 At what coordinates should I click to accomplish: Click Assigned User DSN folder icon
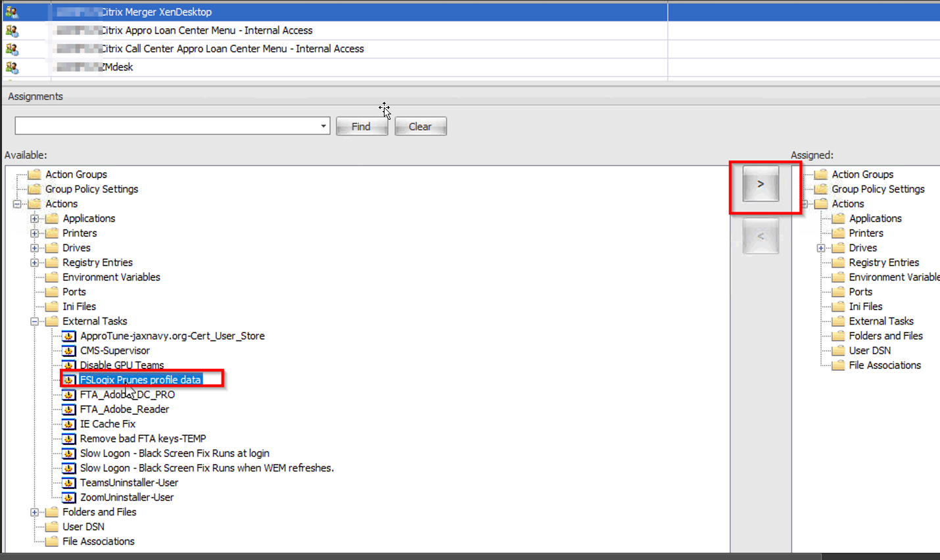(x=838, y=350)
